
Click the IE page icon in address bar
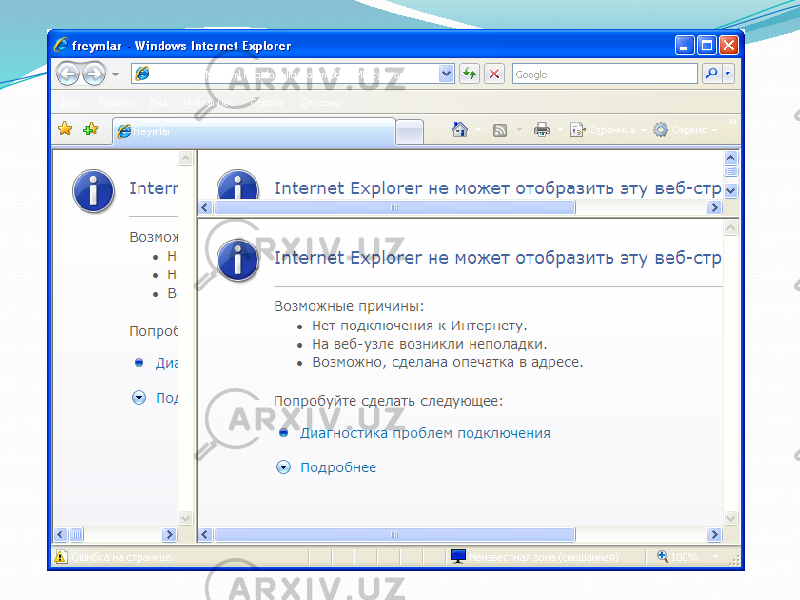tap(142, 73)
